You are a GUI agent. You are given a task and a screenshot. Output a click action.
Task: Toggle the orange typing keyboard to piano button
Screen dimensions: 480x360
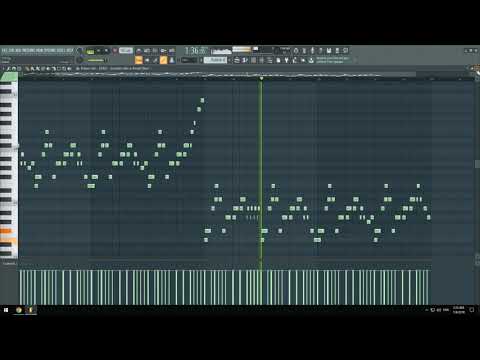click(x=139, y=60)
